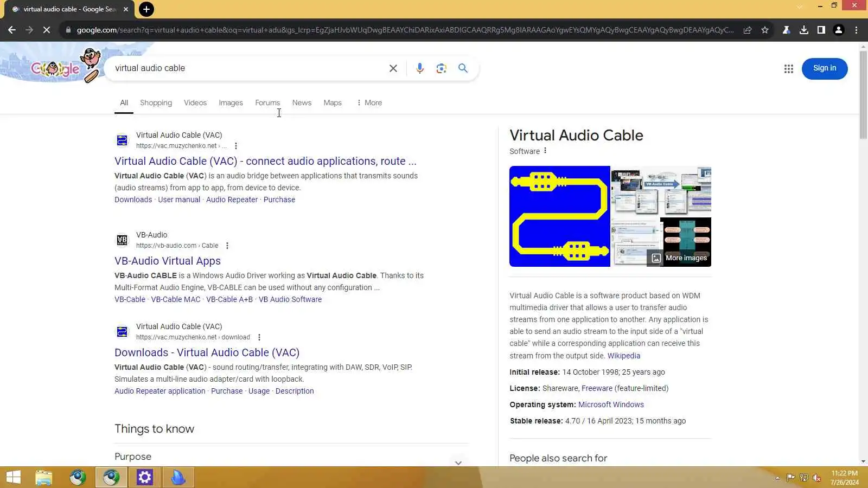Screen dimensions: 868x488
Task: Search by image with Google Lens
Action: click(442, 68)
